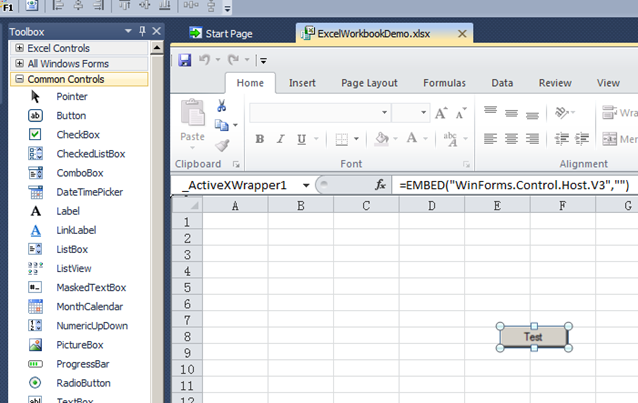Image resolution: width=638 pixels, height=403 pixels.
Task: Click the Format Painter brush icon
Action: (x=222, y=145)
